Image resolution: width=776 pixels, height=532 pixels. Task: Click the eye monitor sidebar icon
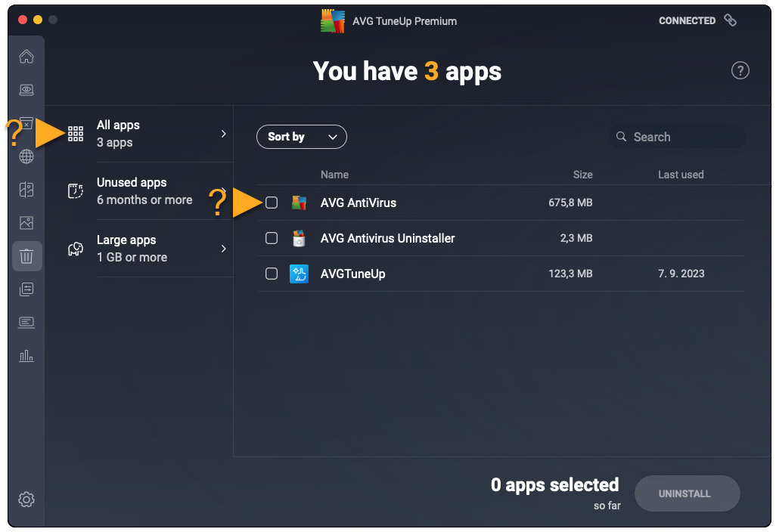pyautogui.click(x=26, y=90)
